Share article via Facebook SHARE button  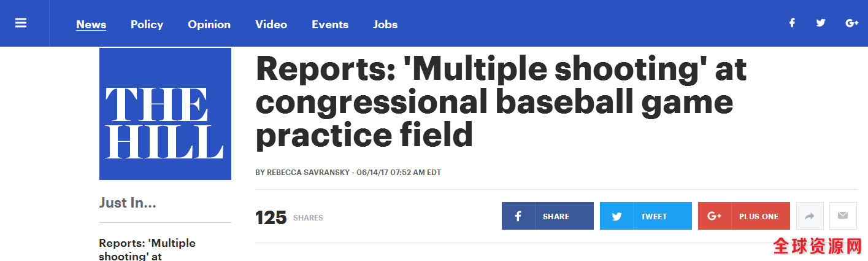pos(548,216)
